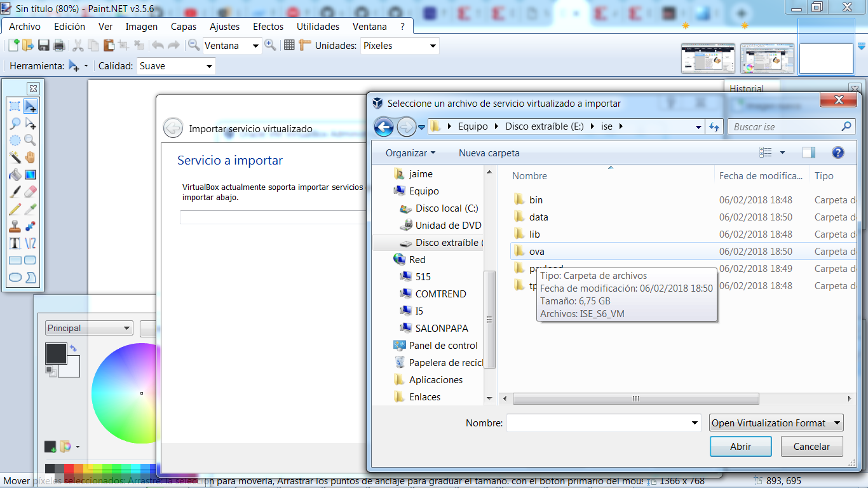
Task: Select the Color Picker eyedropper tool
Action: click(x=30, y=208)
